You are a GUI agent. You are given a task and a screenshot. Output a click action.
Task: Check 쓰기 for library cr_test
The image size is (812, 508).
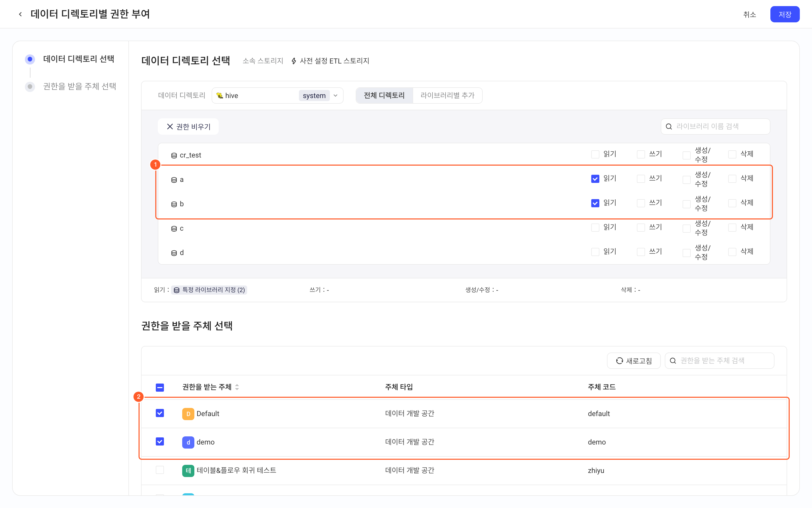[640, 154]
